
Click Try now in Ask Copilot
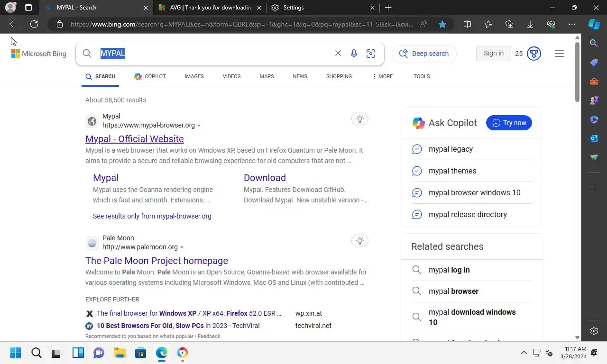pos(509,123)
